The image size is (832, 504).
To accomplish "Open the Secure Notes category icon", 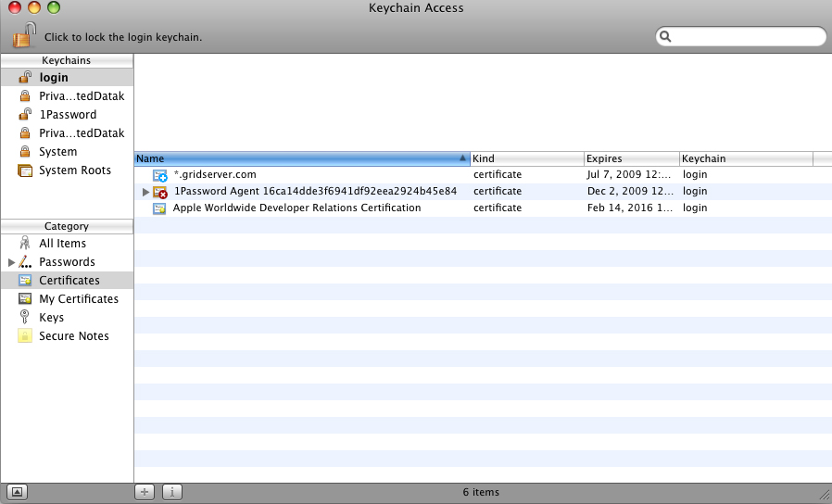I will (25, 336).
